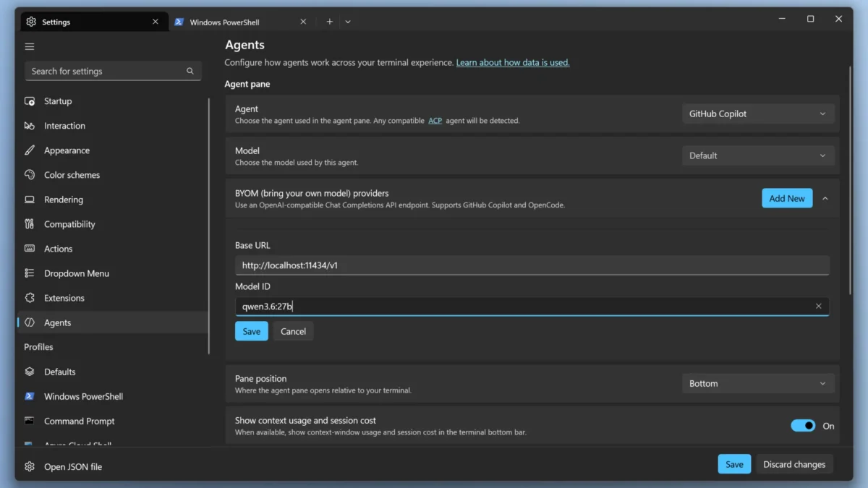Open Extensions settings page
The height and width of the screenshot is (488, 868).
click(x=113, y=298)
